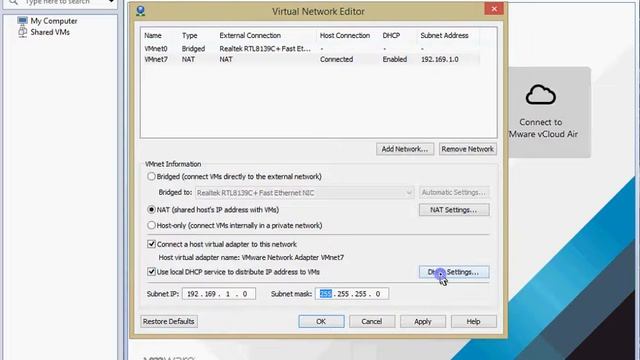Click the Virtual Network Editor title icon
Image resolution: width=640 pixels, height=360 pixels.
tap(141, 11)
